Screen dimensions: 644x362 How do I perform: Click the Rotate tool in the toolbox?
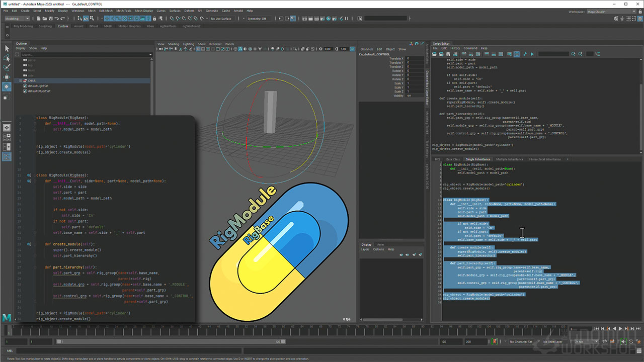[x=7, y=86]
